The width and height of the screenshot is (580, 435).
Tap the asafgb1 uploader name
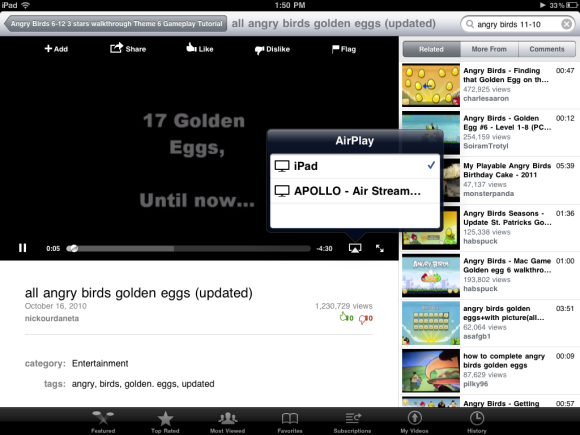[x=477, y=336]
